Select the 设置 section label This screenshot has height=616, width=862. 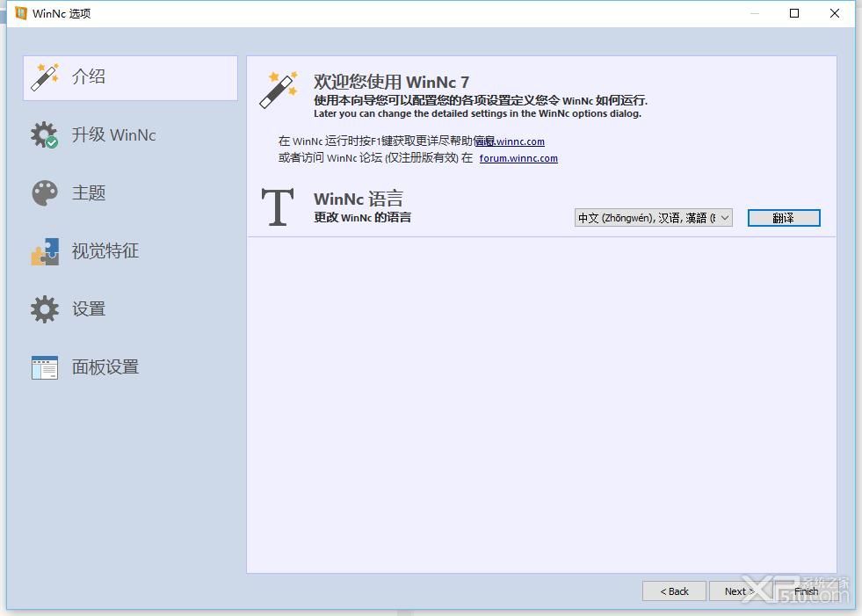pyautogui.click(x=89, y=309)
